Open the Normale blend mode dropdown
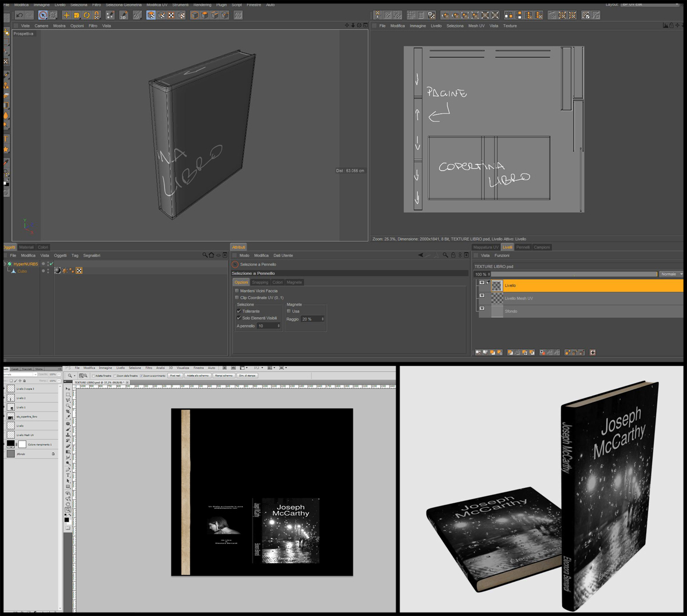This screenshot has height=616, width=687. (671, 274)
